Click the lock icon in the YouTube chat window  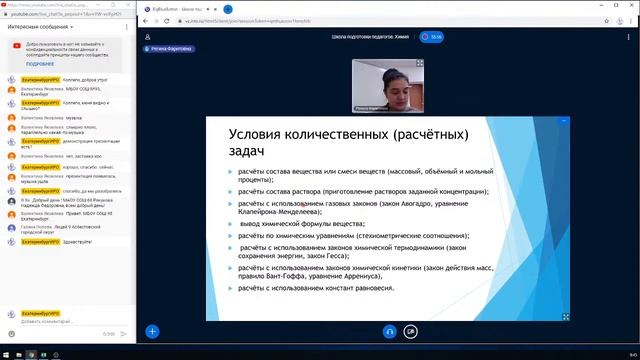click(6, 14)
